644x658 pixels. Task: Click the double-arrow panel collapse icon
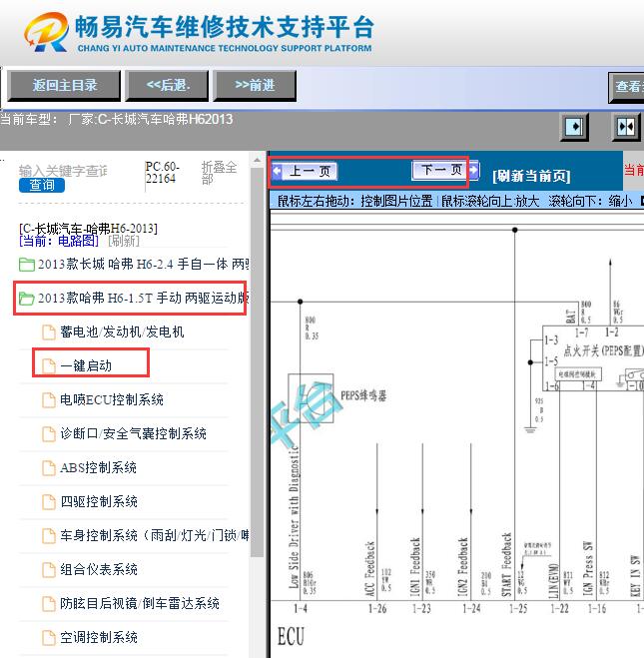coord(626,127)
